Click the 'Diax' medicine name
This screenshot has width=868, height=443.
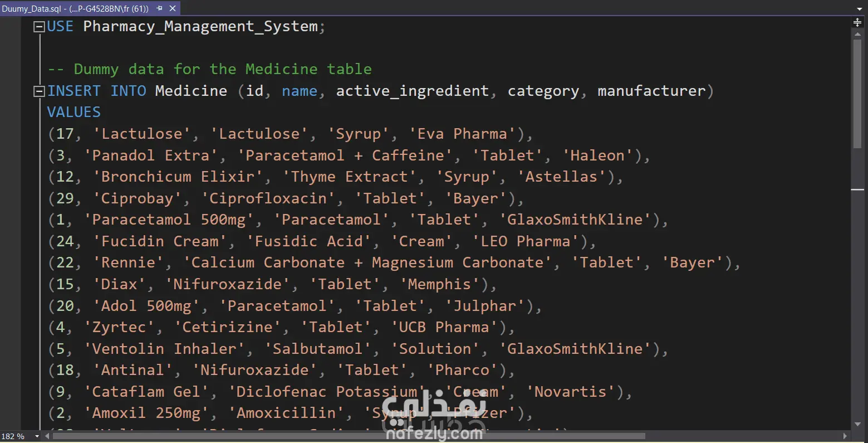[x=119, y=284]
